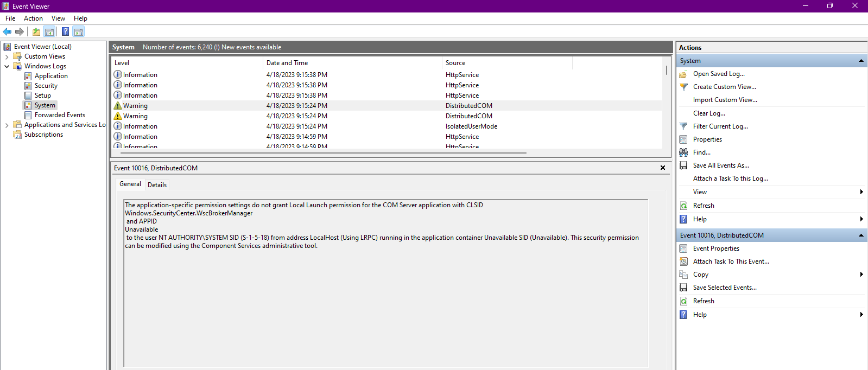
Task: Switch to the Details tab
Action: (x=157, y=185)
